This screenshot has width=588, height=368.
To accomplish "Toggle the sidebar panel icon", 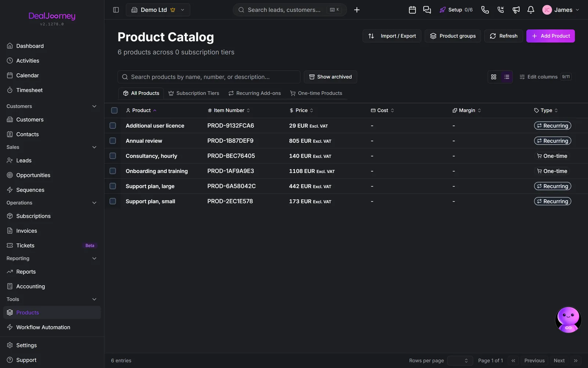I will point(116,10).
